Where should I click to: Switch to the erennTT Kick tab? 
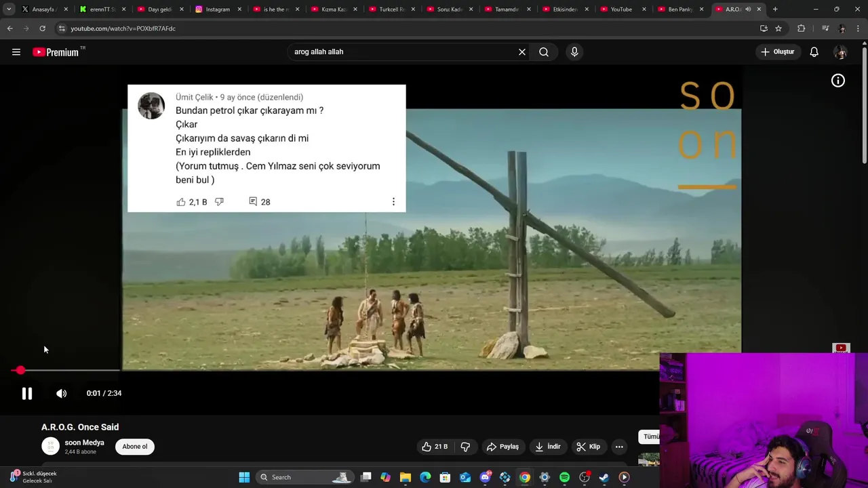tap(102, 9)
